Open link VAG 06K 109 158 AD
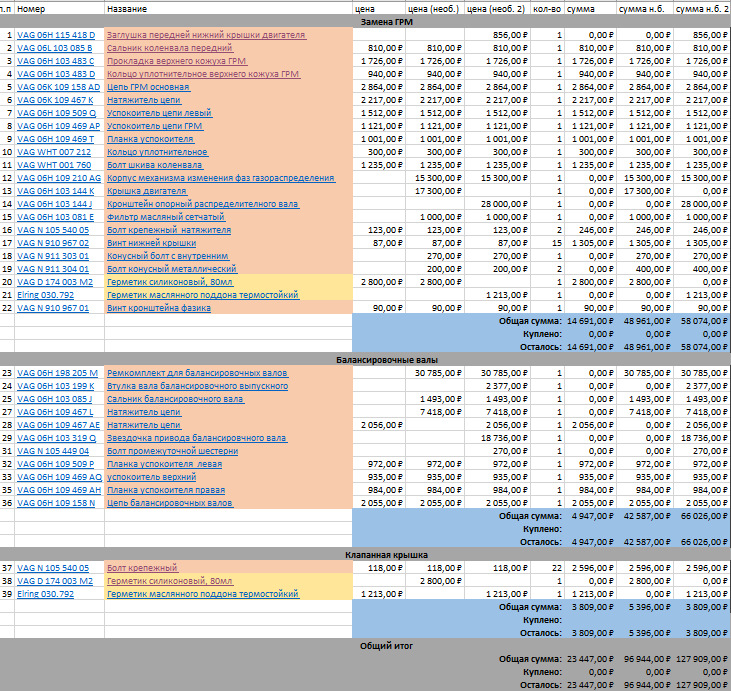Screen dimensions: 731x691 [x=59, y=87]
